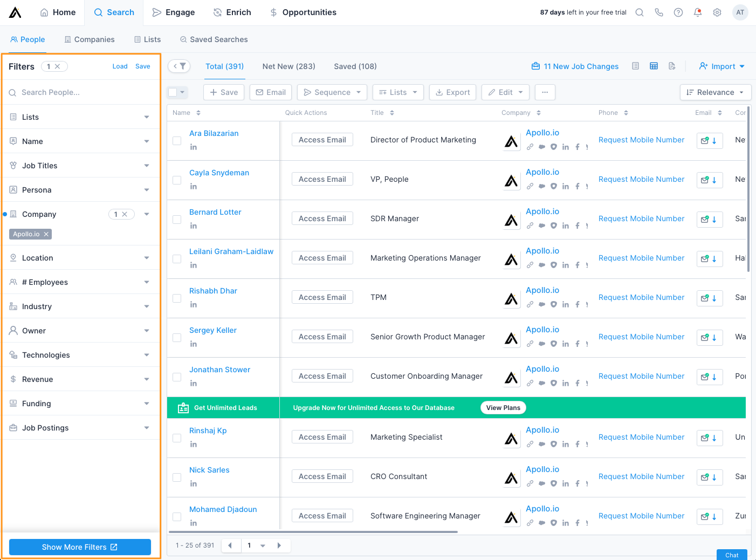Show the Saved (108) results tab

point(355,66)
